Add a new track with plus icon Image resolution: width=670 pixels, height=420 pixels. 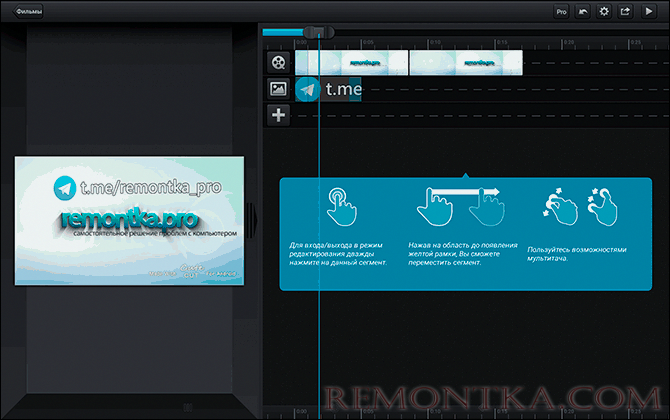click(x=278, y=115)
